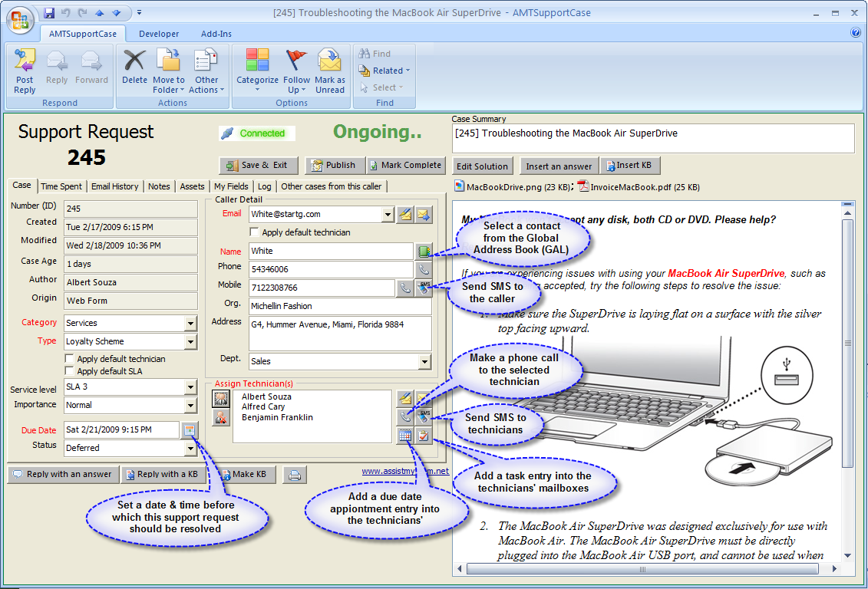Click Reply with a KB button
This screenshot has width=868, height=589.
pos(162,475)
